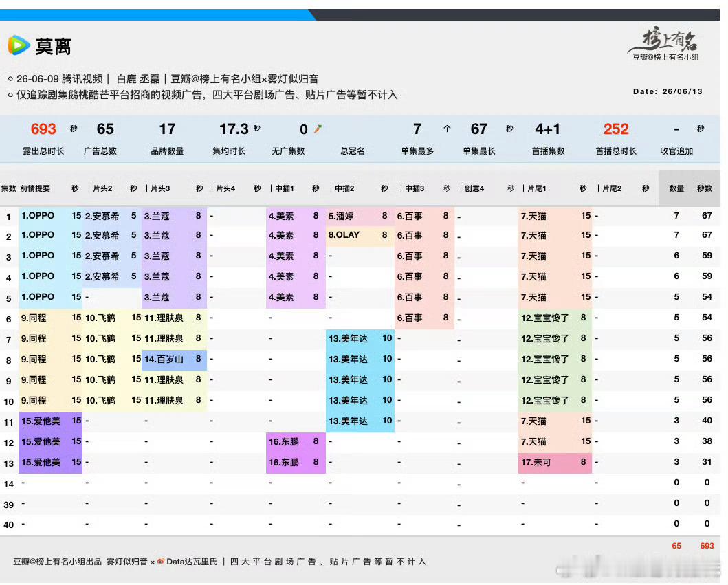Click the 秒数 column header

(705, 188)
